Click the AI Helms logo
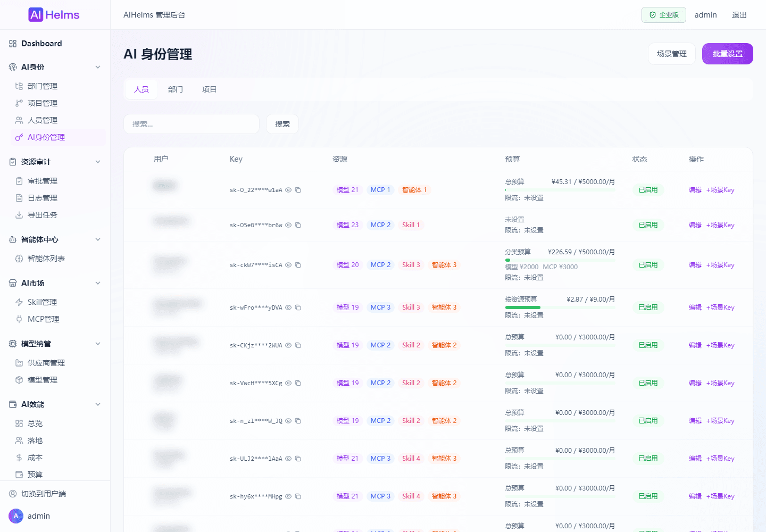This screenshot has width=766, height=532. pos(54,15)
